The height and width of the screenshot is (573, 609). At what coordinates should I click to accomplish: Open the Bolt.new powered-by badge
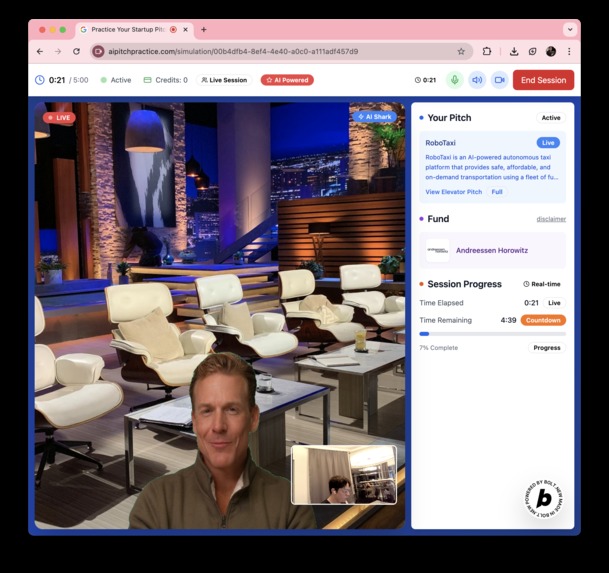[x=544, y=498]
